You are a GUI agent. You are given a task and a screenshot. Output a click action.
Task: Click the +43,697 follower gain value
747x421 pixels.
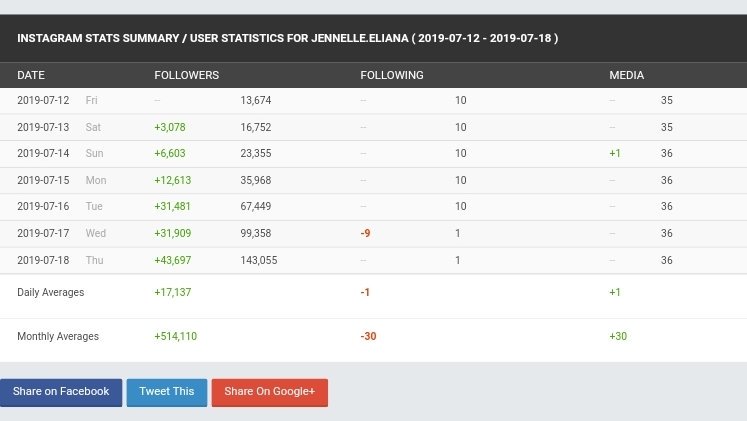pyautogui.click(x=172, y=261)
